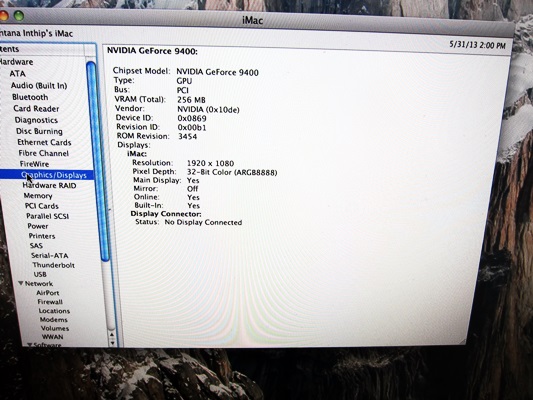Select FireWire in the sidebar
The image size is (533, 400).
(x=34, y=164)
